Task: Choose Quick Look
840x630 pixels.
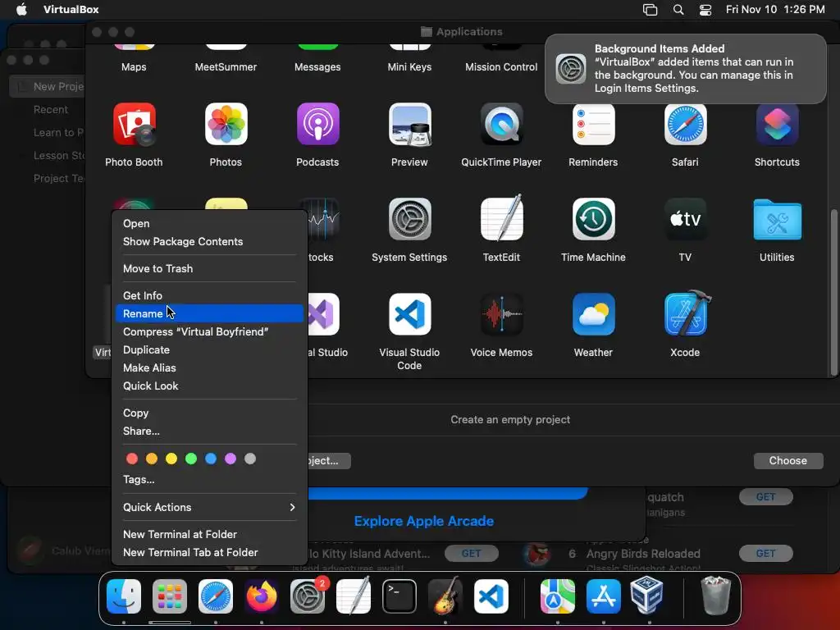Action: pyautogui.click(x=209, y=386)
